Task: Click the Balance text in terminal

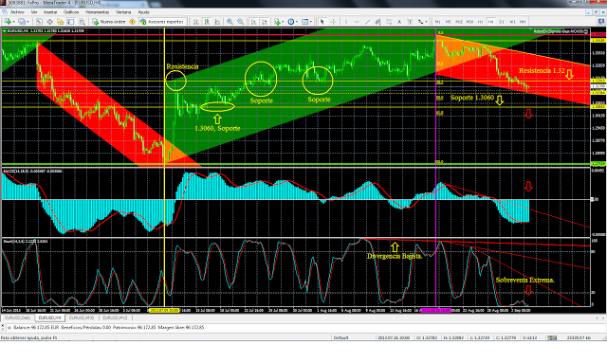Action: coord(36,328)
